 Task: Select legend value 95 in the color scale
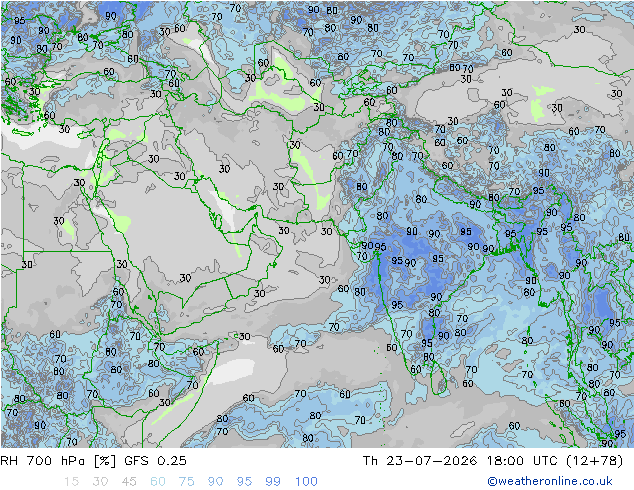(244, 482)
